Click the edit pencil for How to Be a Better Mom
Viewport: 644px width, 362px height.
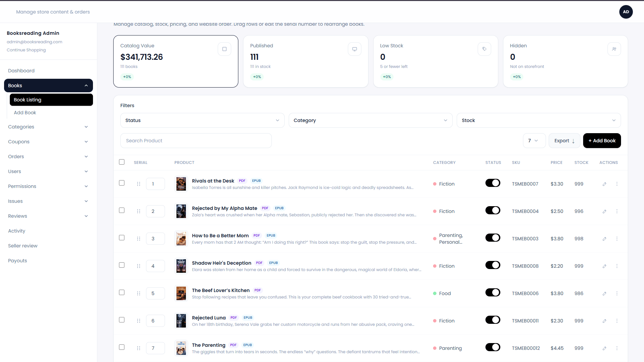[604, 239]
